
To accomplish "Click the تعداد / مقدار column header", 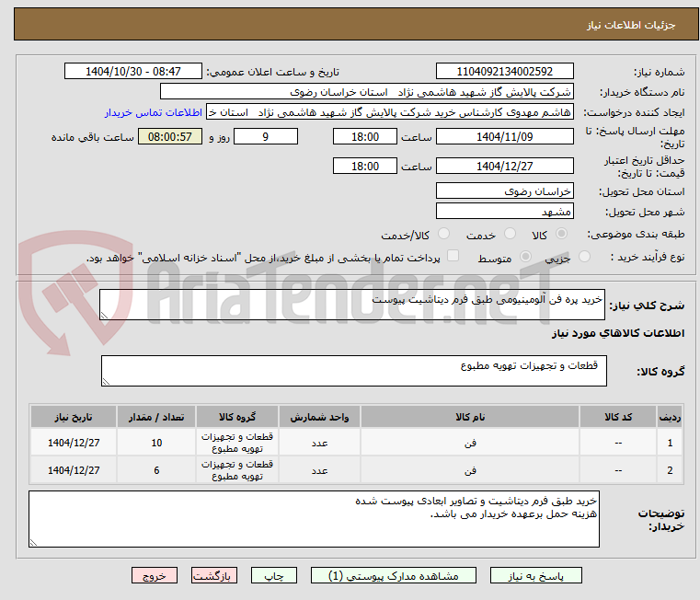I will click(156, 417).
